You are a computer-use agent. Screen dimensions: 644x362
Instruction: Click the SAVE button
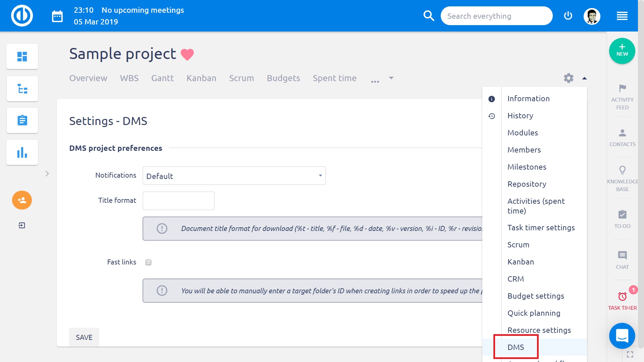click(x=84, y=337)
